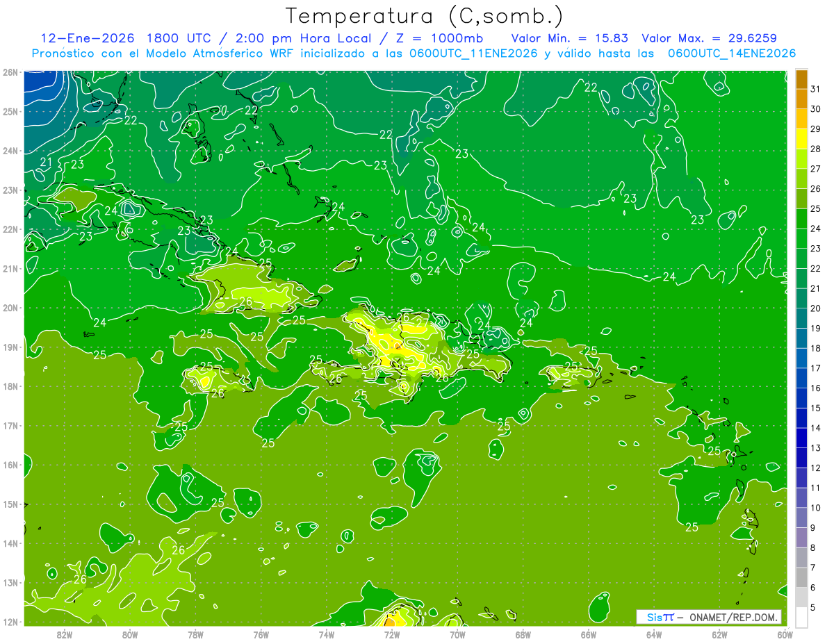Click color scale label 5
Image resolution: width=834 pixels, height=644 pixels.
coord(813,608)
